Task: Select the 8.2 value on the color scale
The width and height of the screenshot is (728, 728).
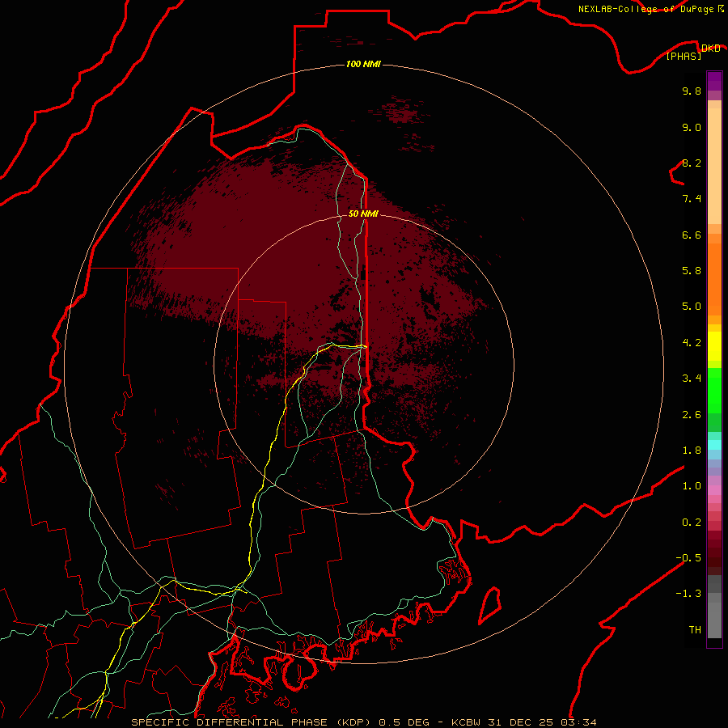Action: tap(692, 163)
